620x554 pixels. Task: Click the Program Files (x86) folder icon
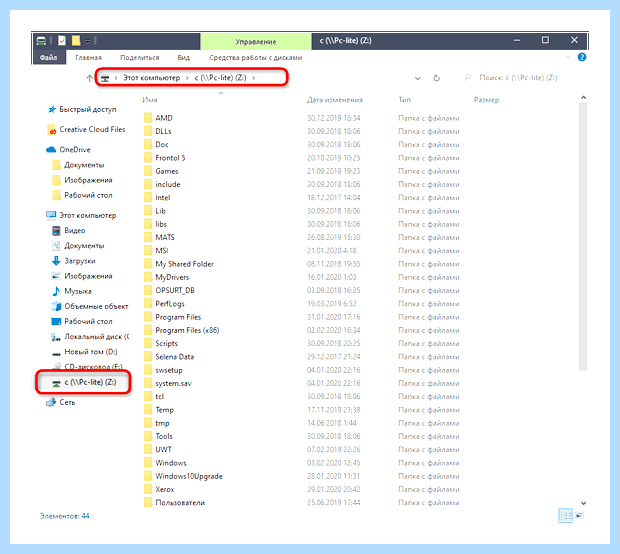click(148, 330)
